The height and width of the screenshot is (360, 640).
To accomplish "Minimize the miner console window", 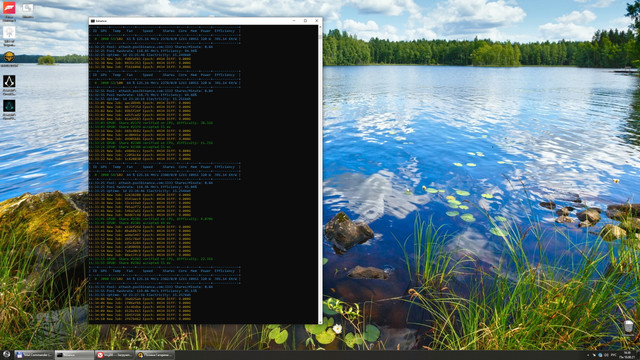I will click(294, 20).
